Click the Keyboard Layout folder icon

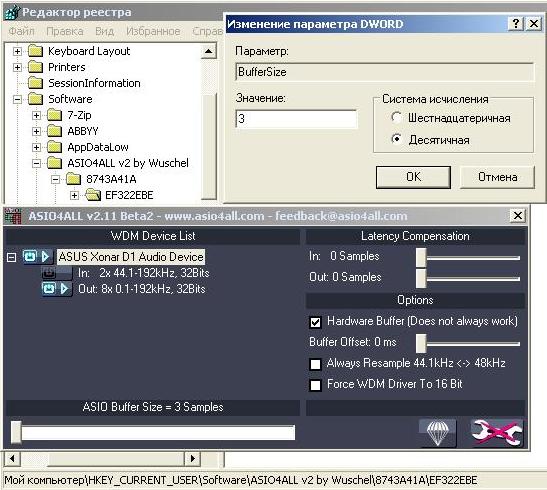click(36, 51)
